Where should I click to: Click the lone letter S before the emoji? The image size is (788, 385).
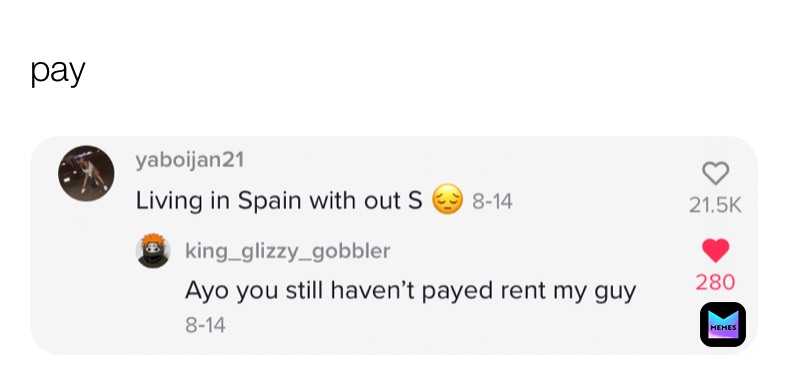coord(416,201)
